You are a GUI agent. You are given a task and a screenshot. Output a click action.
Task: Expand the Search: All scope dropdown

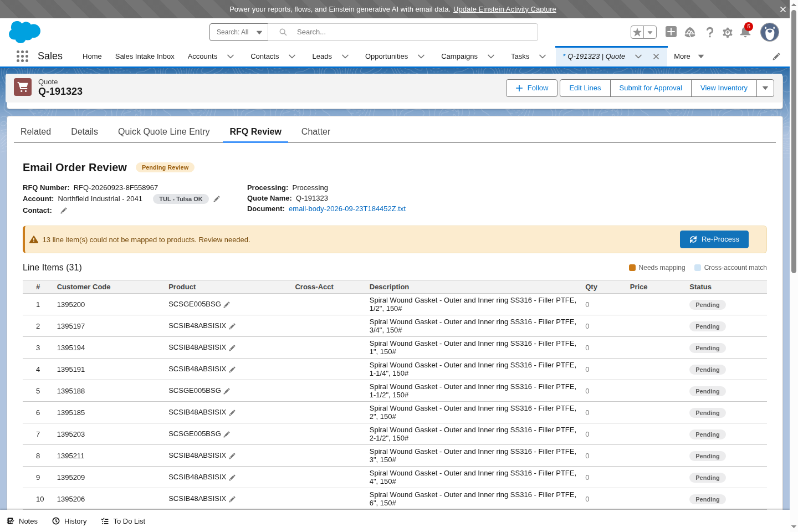tap(239, 32)
